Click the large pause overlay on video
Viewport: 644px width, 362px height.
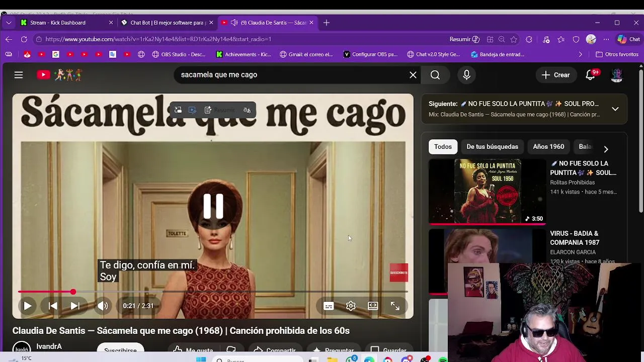[213, 206]
